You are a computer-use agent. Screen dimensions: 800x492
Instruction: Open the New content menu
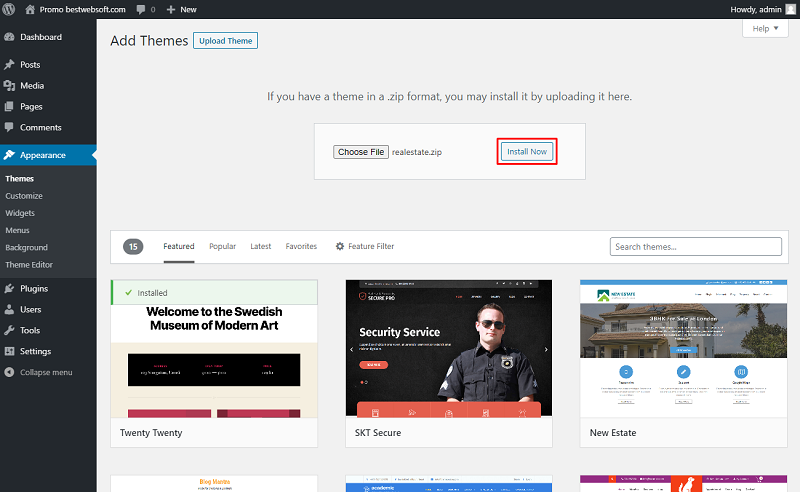click(x=182, y=9)
